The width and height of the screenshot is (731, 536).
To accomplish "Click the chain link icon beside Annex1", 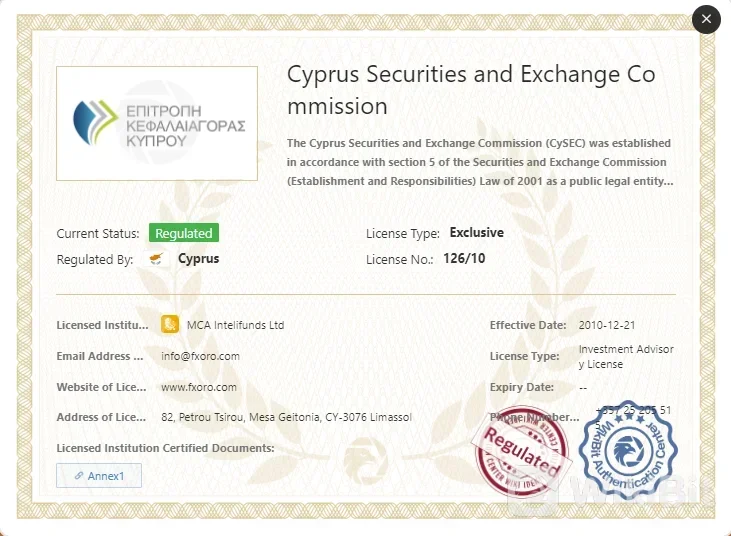I will pos(79,476).
